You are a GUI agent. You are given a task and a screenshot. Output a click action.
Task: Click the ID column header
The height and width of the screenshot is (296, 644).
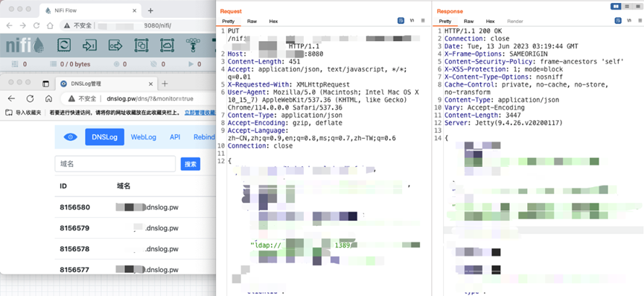[x=63, y=186]
